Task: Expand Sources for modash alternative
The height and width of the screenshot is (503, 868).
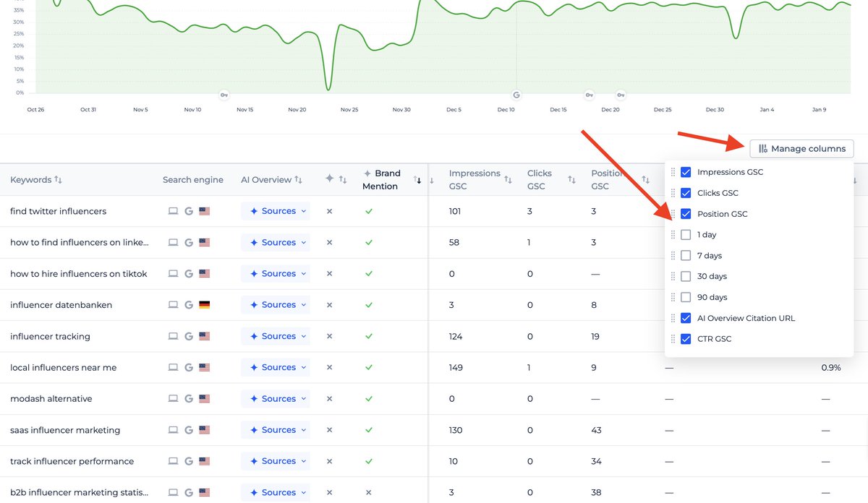Action: point(276,399)
